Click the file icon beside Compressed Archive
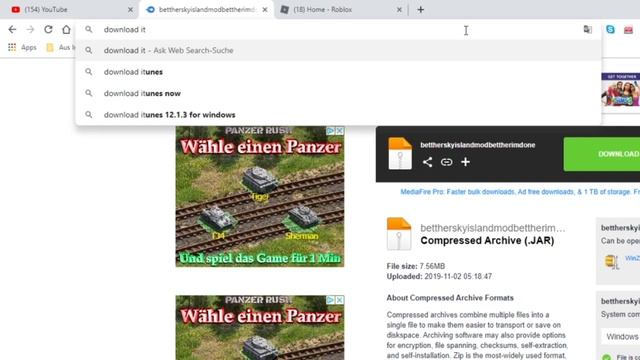Viewport: 640px width, 360px height. (x=399, y=234)
